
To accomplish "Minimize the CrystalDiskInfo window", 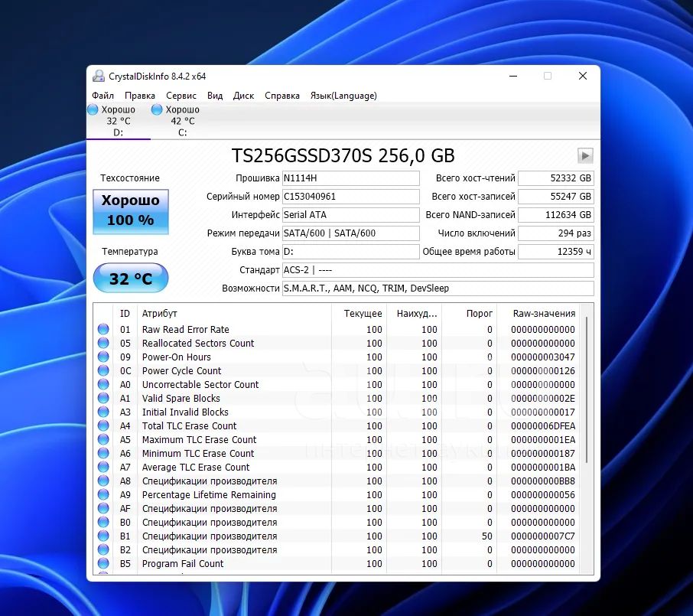I will click(513, 76).
